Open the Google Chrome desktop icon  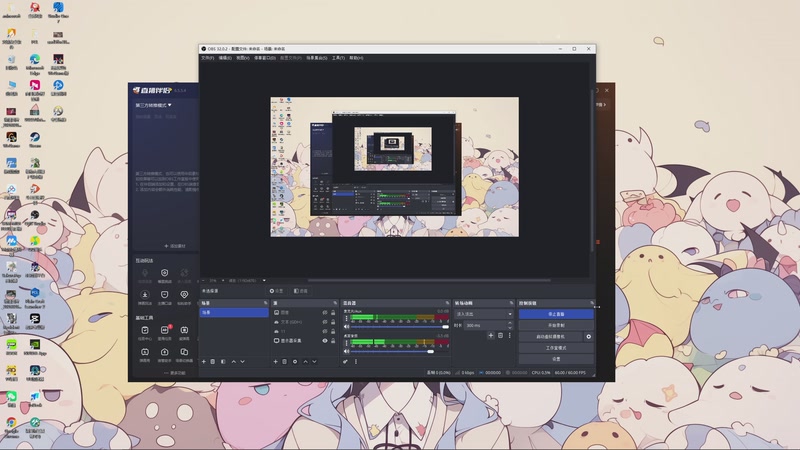11,422
